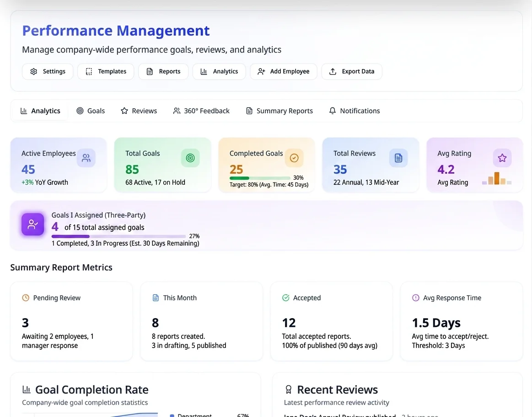Viewport: 532px width, 417px height.
Task: Open the Avg Response Time metric card
Action: pos(462,321)
